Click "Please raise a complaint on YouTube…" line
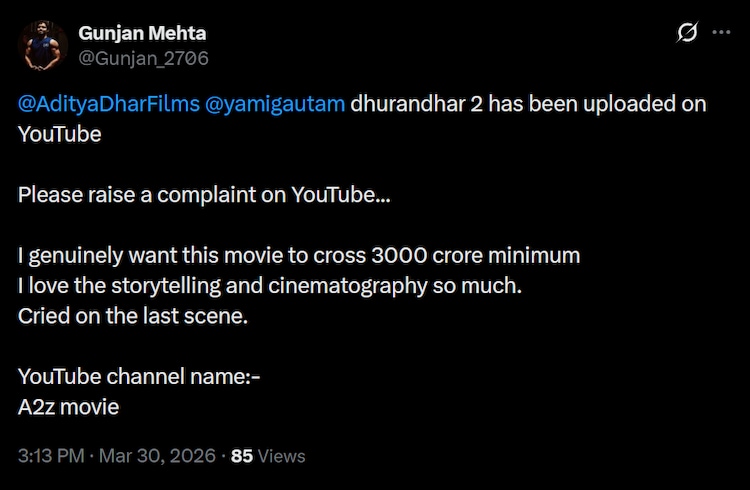750x490 pixels. 204,194
